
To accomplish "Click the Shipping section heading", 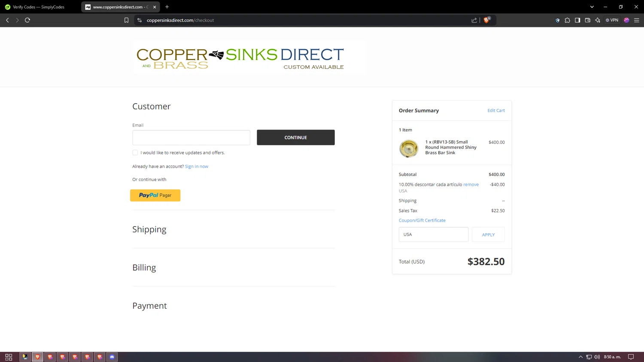I will [x=149, y=229].
